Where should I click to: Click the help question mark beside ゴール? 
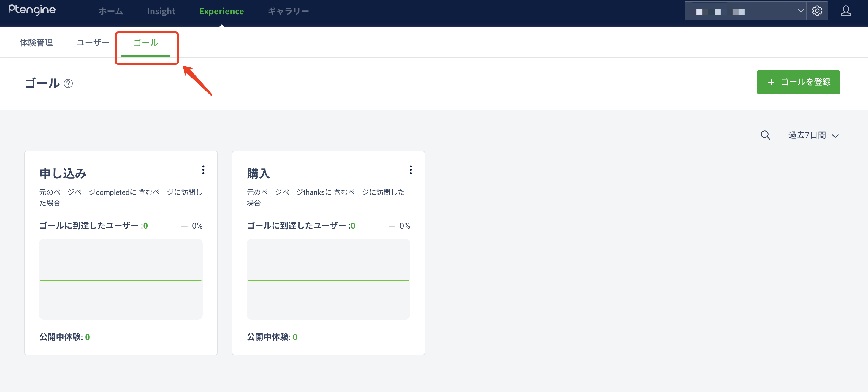(x=68, y=83)
